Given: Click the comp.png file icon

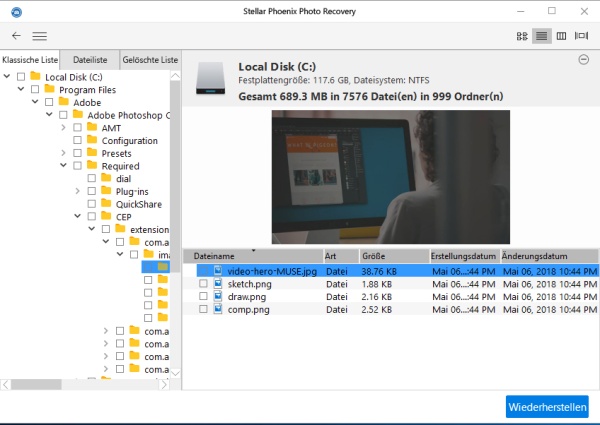Looking at the screenshot, I should click(218, 309).
